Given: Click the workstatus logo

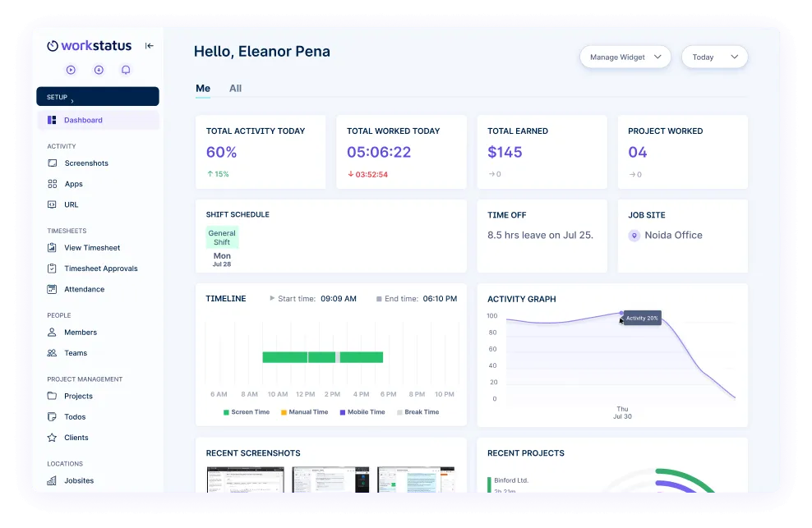Looking at the screenshot, I should tap(89, 45).
